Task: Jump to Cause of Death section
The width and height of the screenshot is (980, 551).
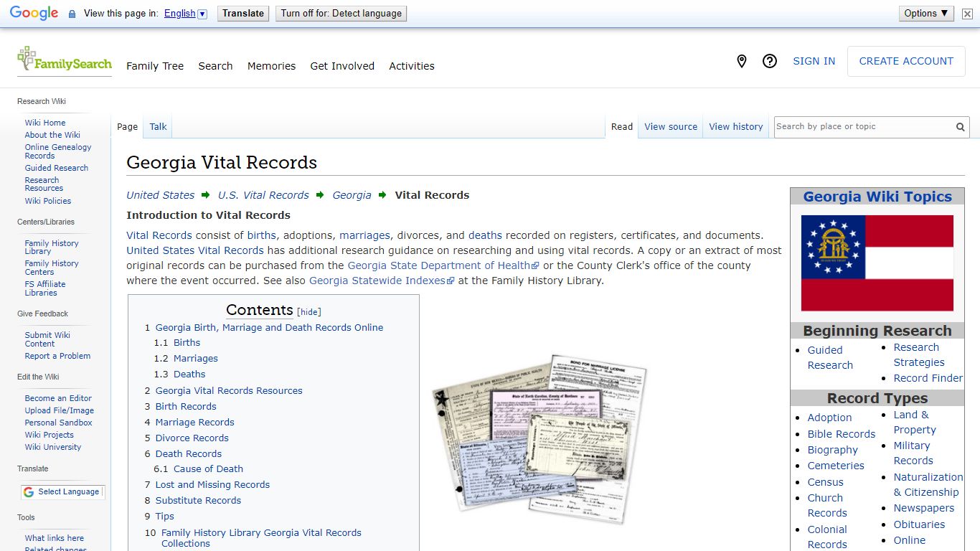Action: (x=208, y=469)
